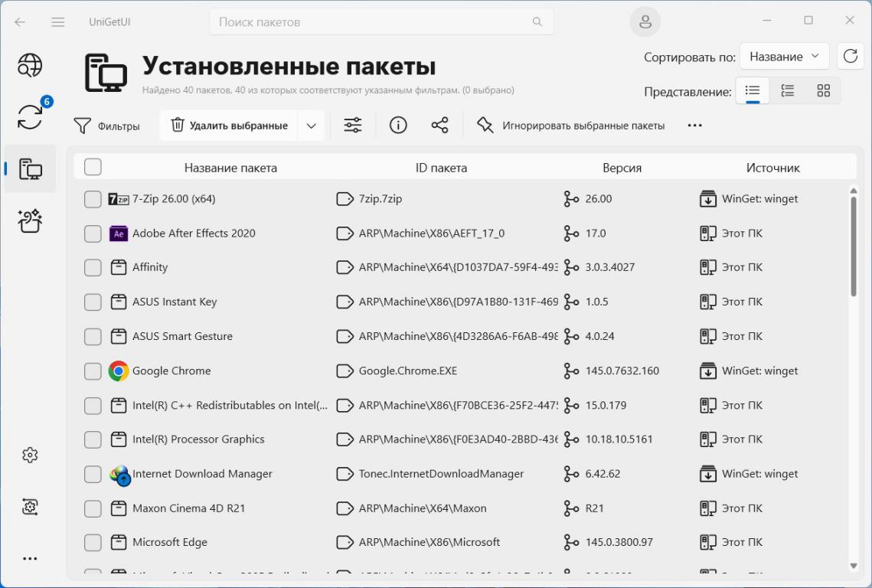872x588 pixels.
Task: Select the 7-Zip 26.00 (x64) checkbox
Action: (x=93, y=199)
